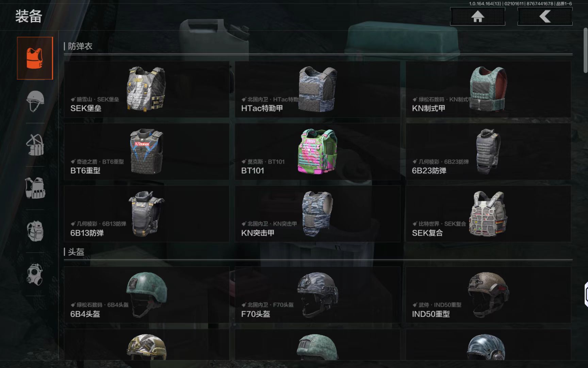
Task: Select the BT6重型 Ultraman armor
Action: (147, 152)
